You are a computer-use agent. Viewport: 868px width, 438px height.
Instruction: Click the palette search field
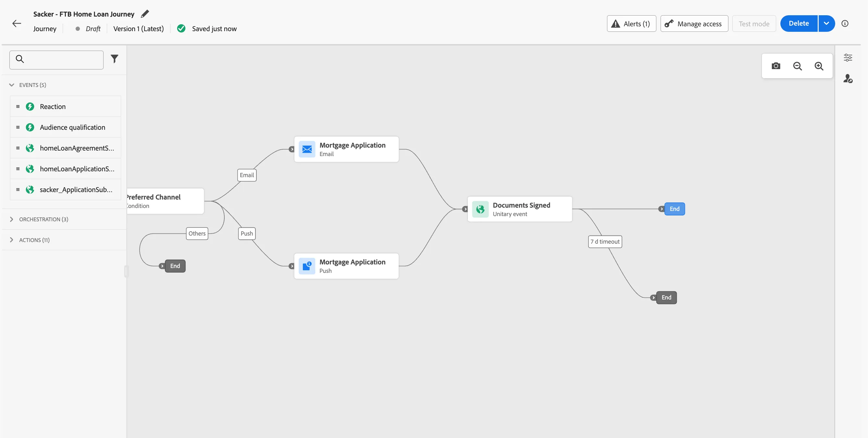tap(56, 60)
